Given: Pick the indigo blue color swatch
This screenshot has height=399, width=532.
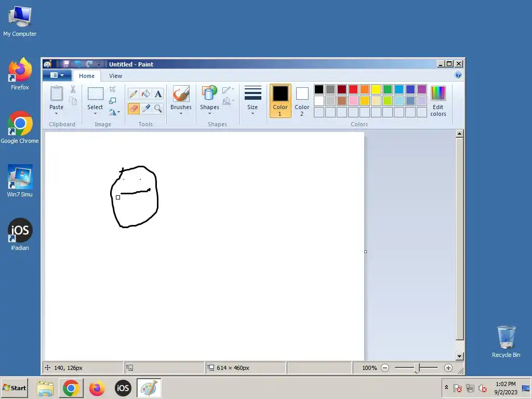Looking at the screenshot, I should coord(410,89).
